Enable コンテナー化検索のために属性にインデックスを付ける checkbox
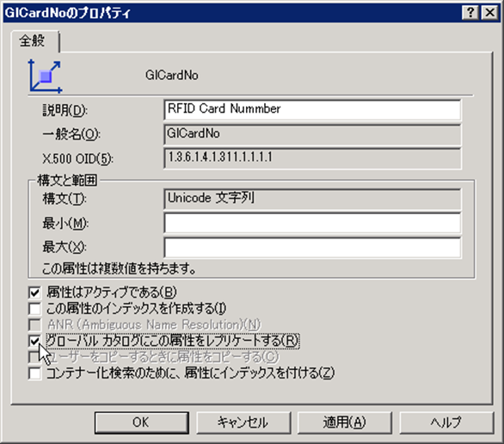The image size is (504, 444). pyautogui.click(x=34, y=373)
